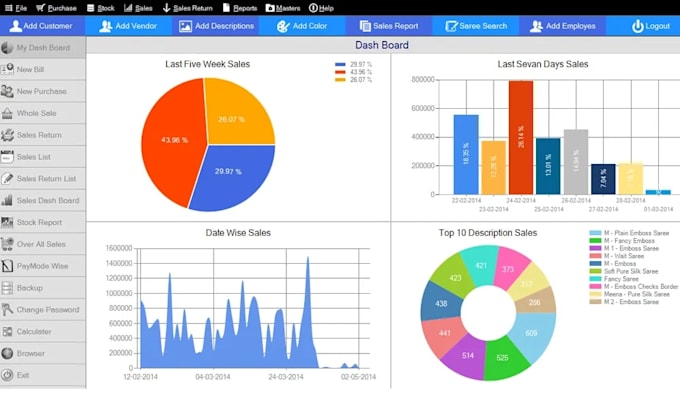Click the Add Color palette icon
The height and width of the screenshot is (393, 680).
283,26
